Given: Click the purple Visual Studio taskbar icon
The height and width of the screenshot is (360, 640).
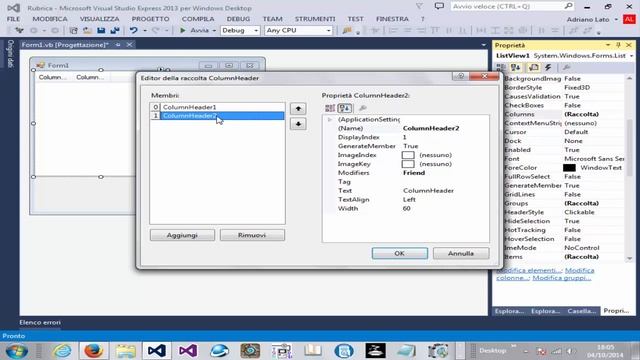Looking at the screenshot, I should point(188,351).
